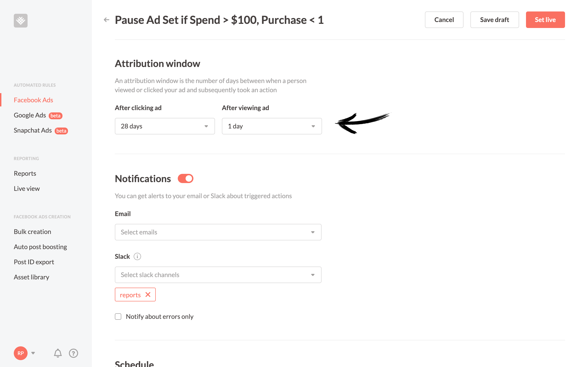The image size is (588, 367).
Task: Click the Reveal app logo icon
Action: (21, 20)
